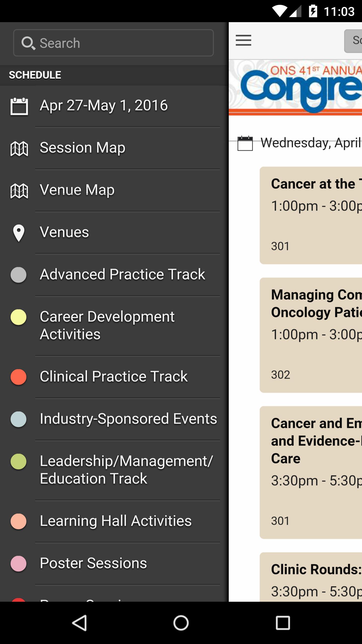Select the red Clinical Practice Track dot
The image size is (362, 644).
pos(18,377)
